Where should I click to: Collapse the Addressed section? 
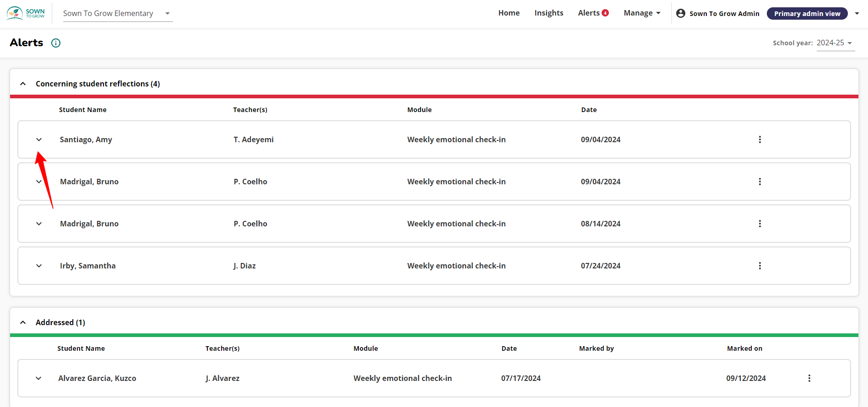coord(23,322)
